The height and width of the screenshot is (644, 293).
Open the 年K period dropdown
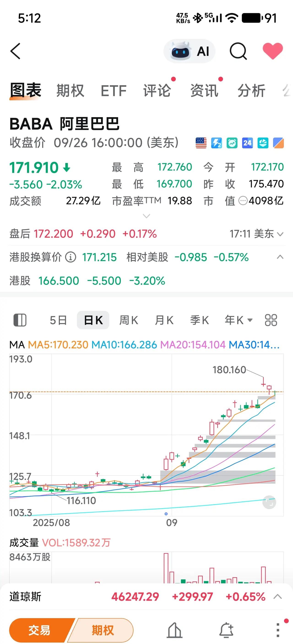(x=239, y=320)
